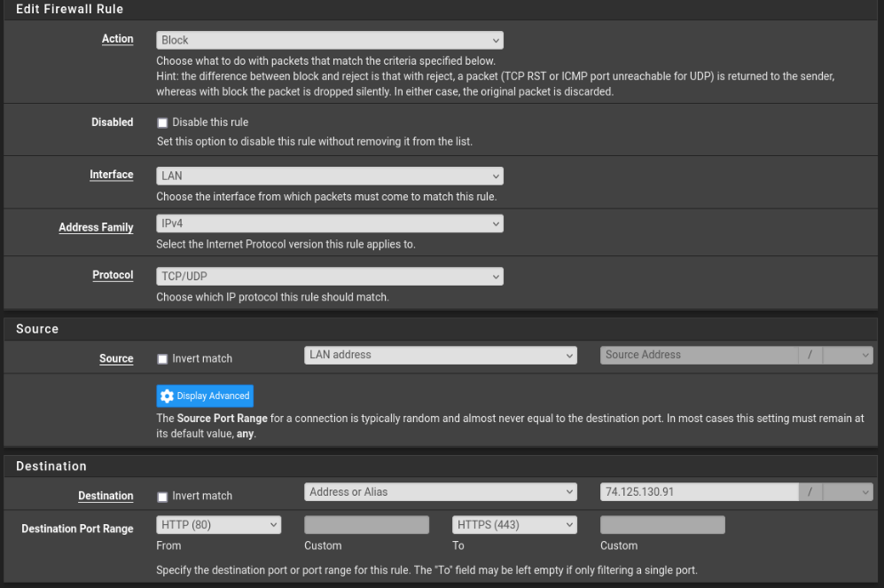Screen dimensions: 884x588
Task: Click the Custom field beside HTTPS (443)
Action: [662, 524]
